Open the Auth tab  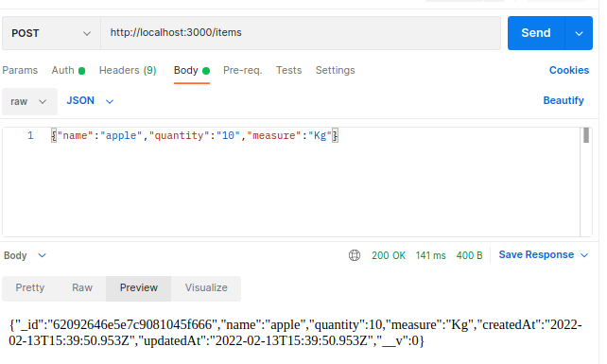[x=68, y=70]
